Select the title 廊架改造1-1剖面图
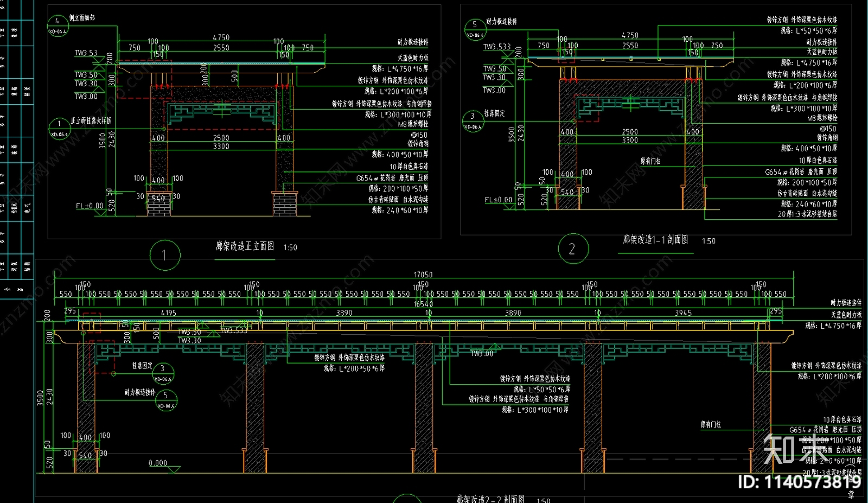 tap(655, 239)
